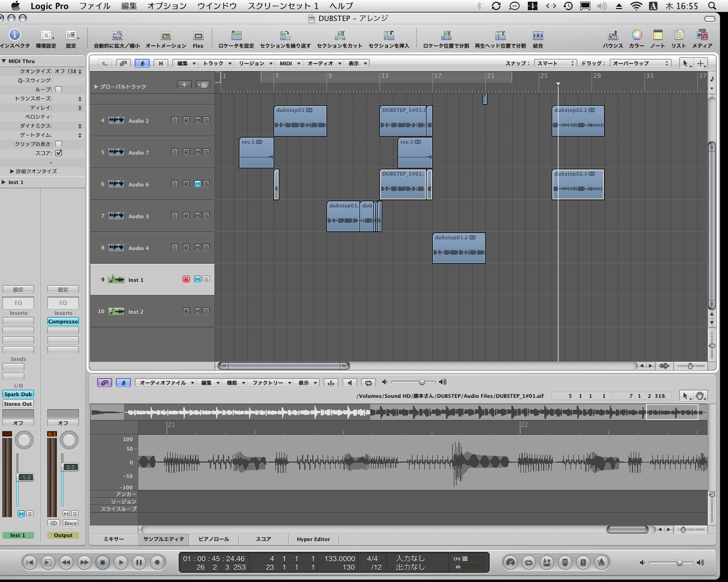
Task: Click the ロケータを設定 set locators icon
Action: pos(237,35)
